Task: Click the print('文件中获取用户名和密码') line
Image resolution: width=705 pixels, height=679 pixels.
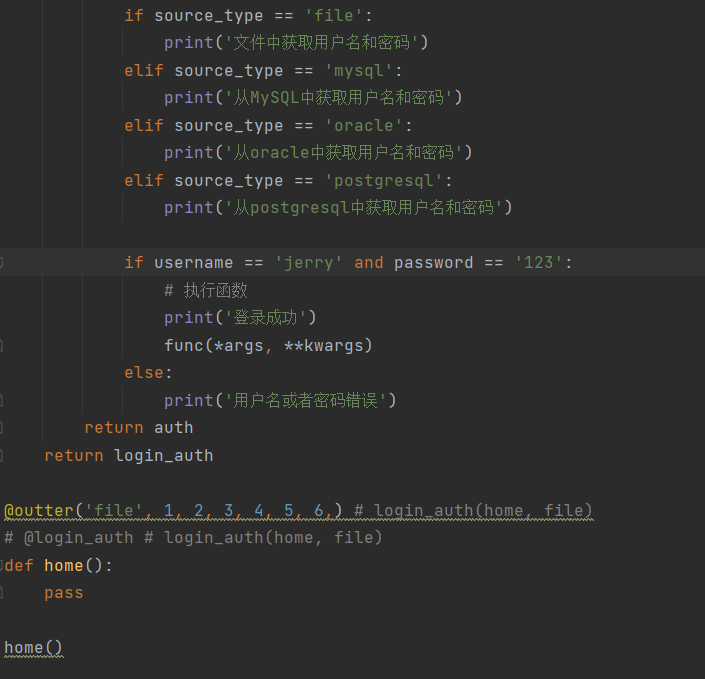Action: pyautogui.click(x=296, y=43)
